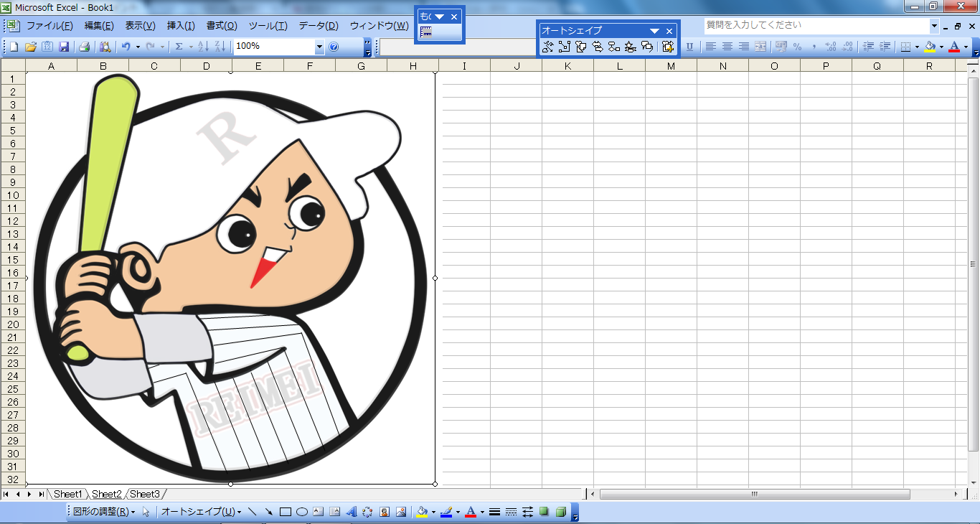
Task: Select the Lines category in AutoShapes toolbar
Action: [547, 47]
